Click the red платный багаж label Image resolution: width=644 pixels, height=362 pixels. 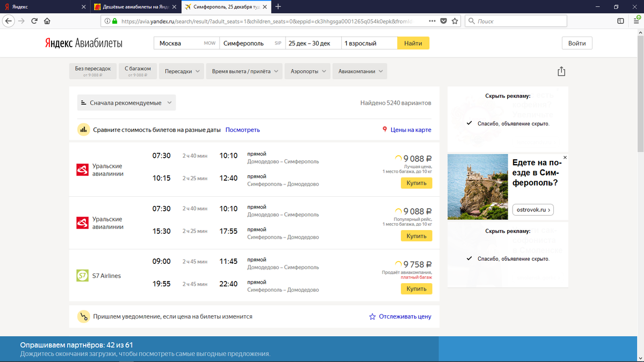coord(416,277)
